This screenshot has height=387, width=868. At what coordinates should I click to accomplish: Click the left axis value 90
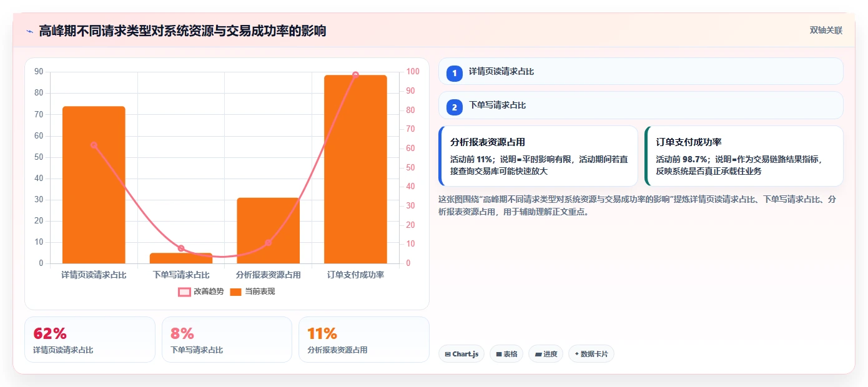click(x=39, y=72)
